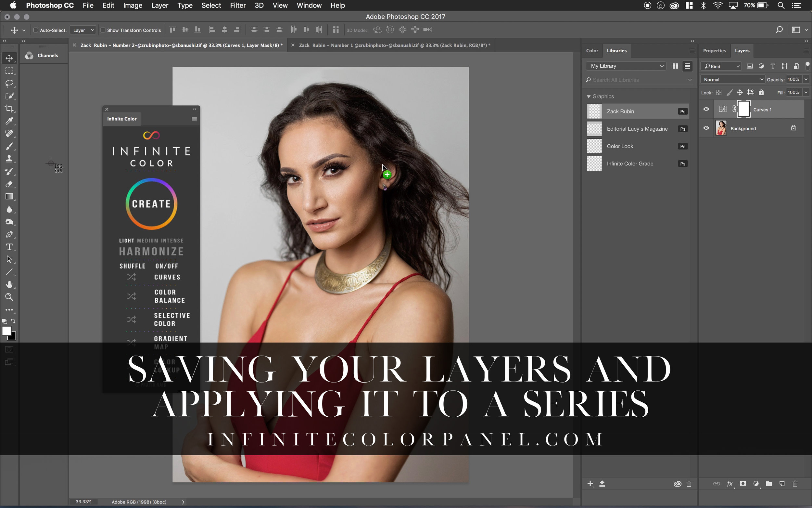
Task: Click the CREATE button in Infinite Color
Action: [x=151, y=204]
